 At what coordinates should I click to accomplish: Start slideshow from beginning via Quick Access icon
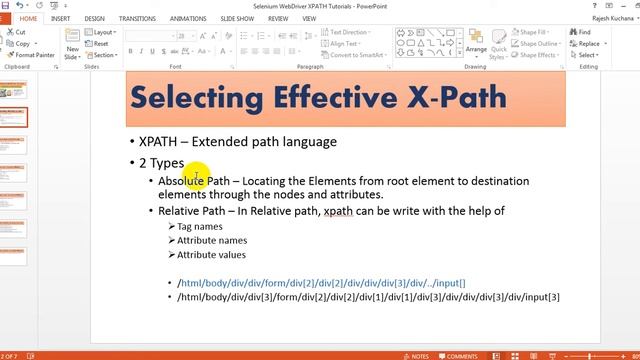click(x=53, y=6)
